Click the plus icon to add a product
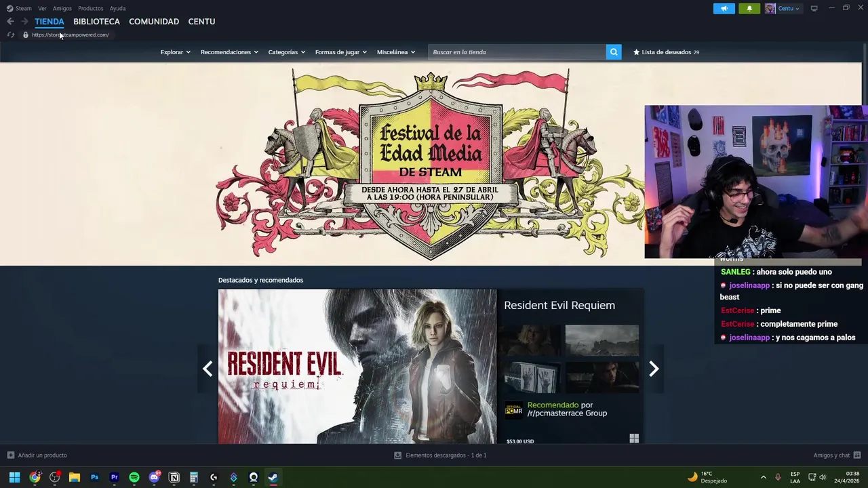This screenshot has width=868, height=488. (10, 455)
